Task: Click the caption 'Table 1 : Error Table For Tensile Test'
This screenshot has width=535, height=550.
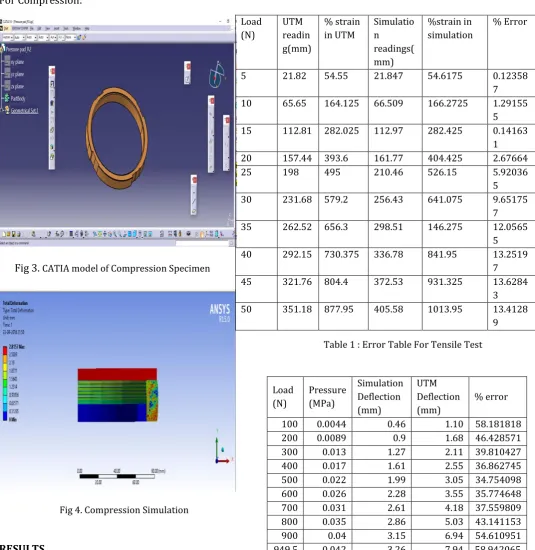Action: (x=403, y=344)
